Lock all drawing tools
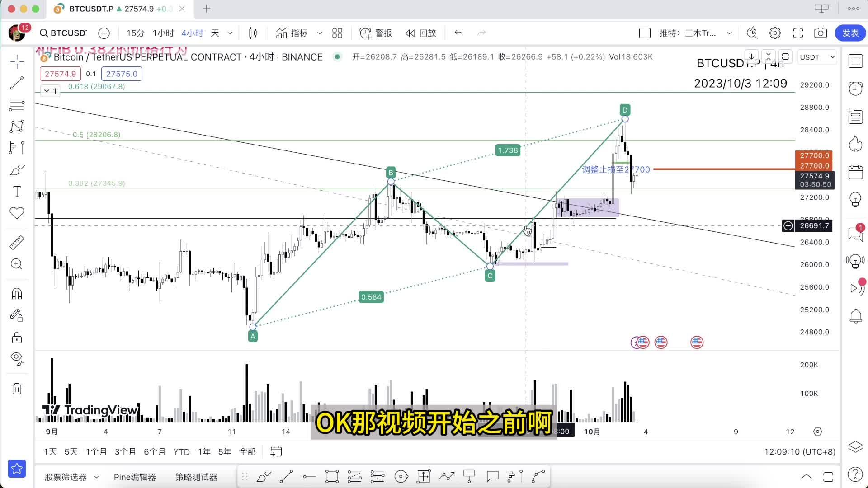Screen dimensions: 868x488 (x=17, y=337)
